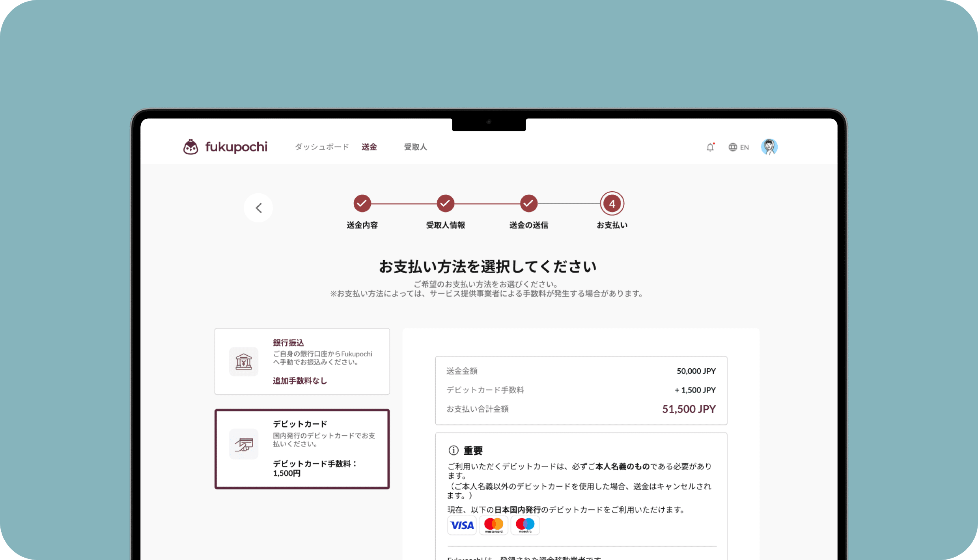Screen dimensions: 978x560
Task: Open the notifications bell
Action: 710,147
